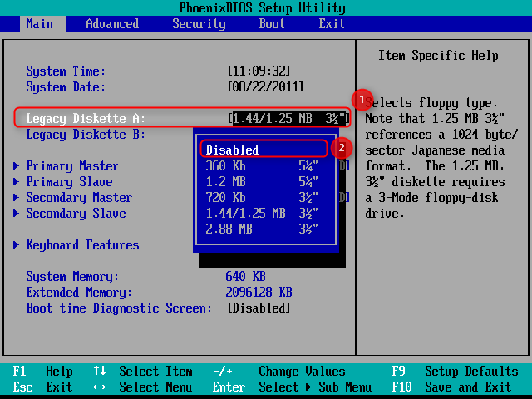Expand the Primary Slave submenu arrow

16,181
